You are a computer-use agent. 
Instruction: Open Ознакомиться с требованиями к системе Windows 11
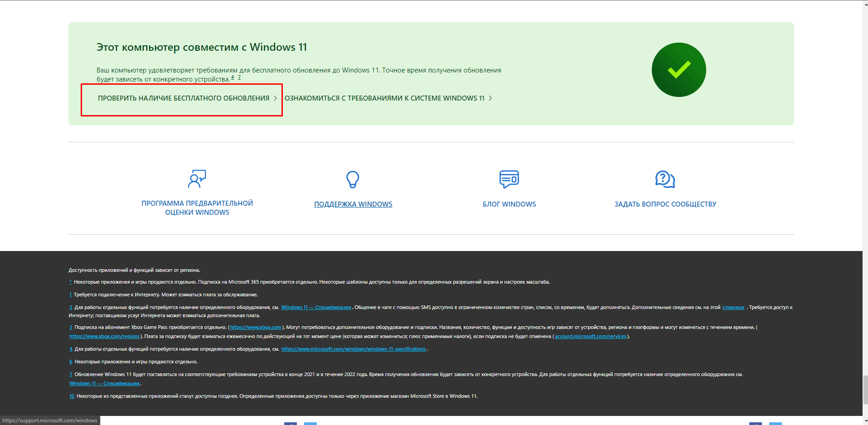click(388, 98)
